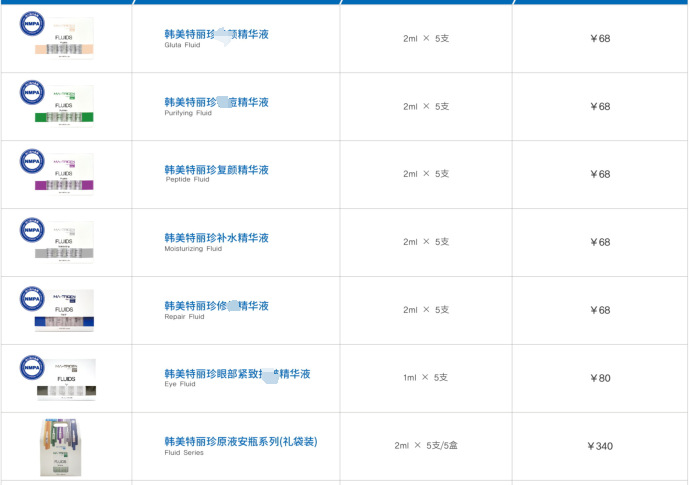Select the Purifying Fluid subtitle text
Screen dimensions: 690x485
tap(188, 113)
